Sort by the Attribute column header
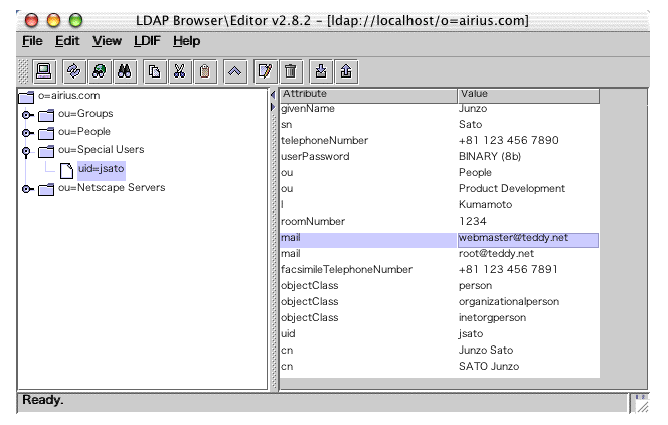Image resolution: width=668 pixels, height=425 pixels. (369, 95)
